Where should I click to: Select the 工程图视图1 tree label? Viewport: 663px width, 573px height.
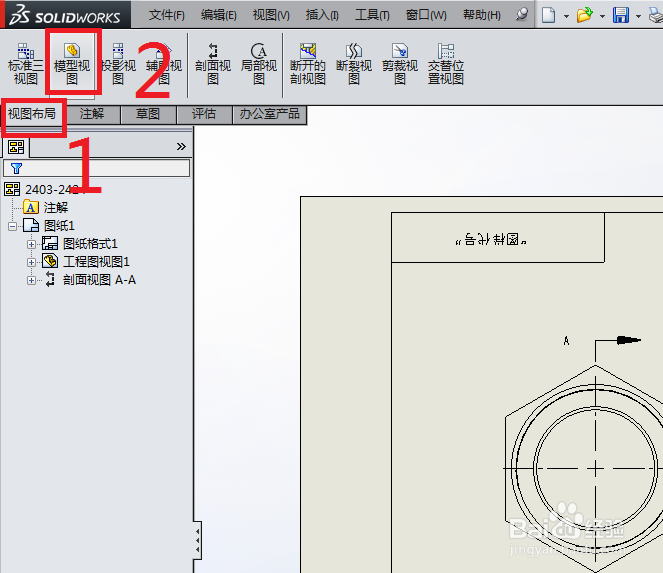click(96, 261)
